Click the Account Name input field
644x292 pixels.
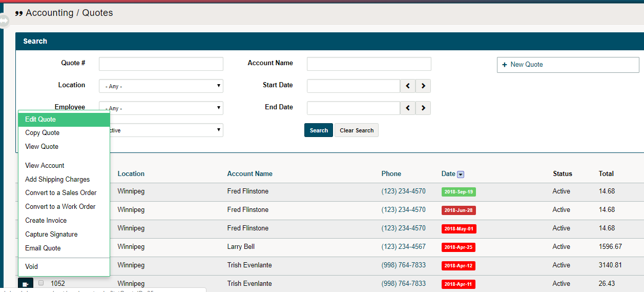pyautogui.click(x=369, y=64)
